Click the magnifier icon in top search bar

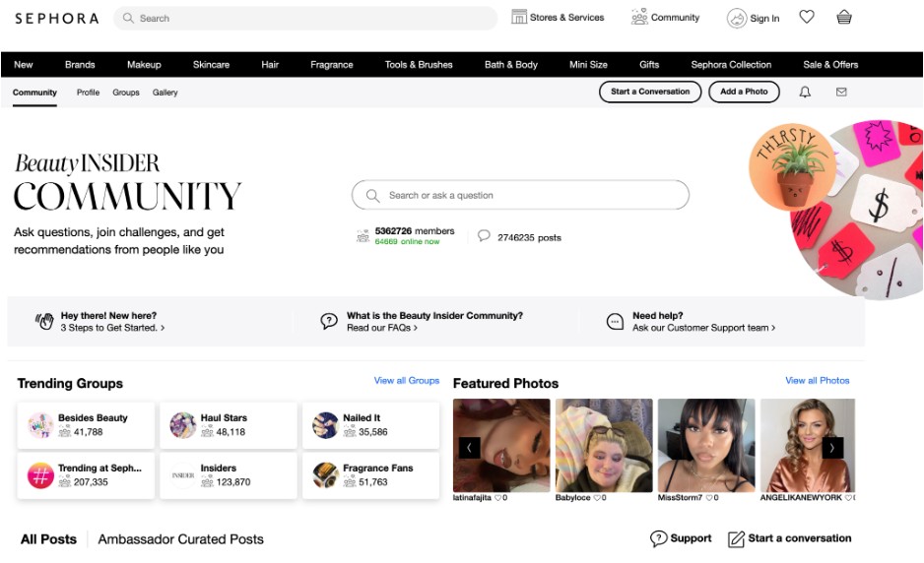pos(128,19)
